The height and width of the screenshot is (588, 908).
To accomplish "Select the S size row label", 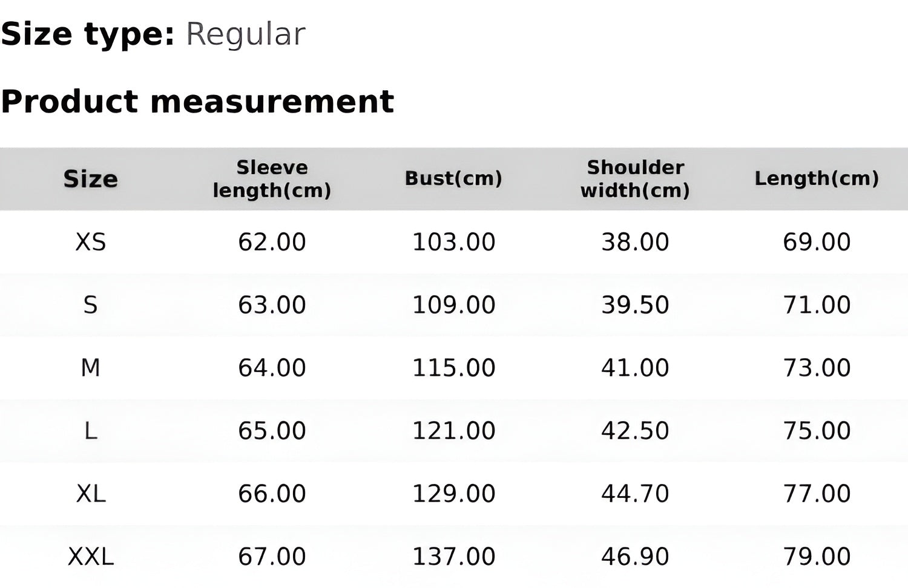I will click(90, 305).
